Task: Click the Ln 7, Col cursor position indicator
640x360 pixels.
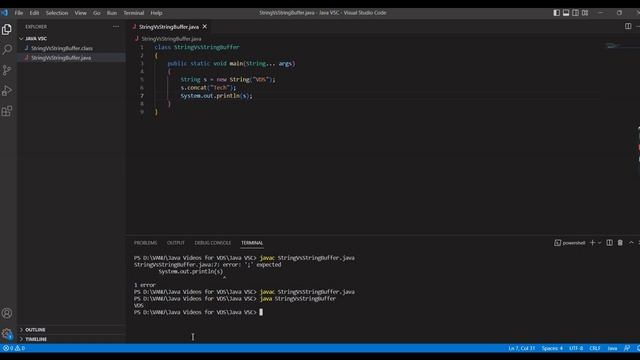Action: pos(522,348)
